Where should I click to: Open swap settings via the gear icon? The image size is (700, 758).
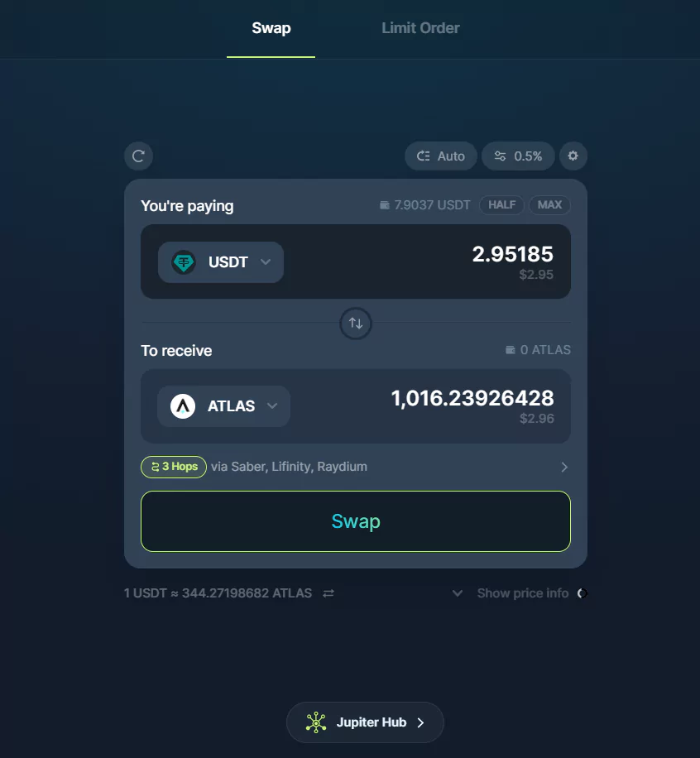coord(573,156)
